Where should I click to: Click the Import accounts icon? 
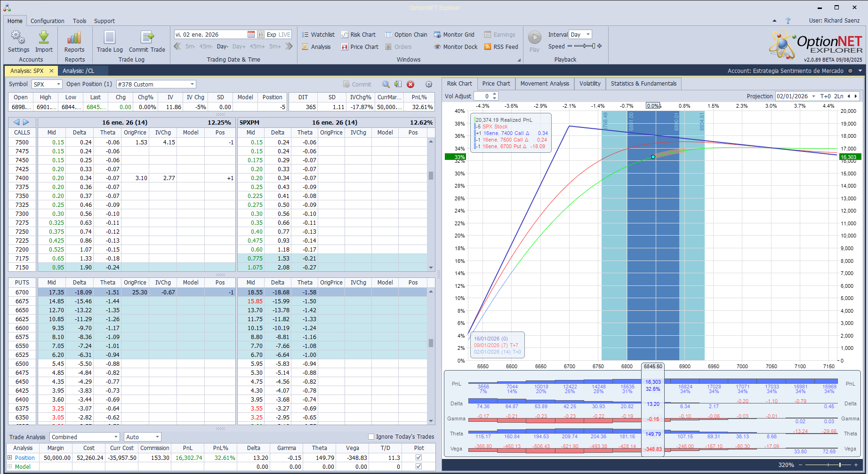(x=44, y=41)
